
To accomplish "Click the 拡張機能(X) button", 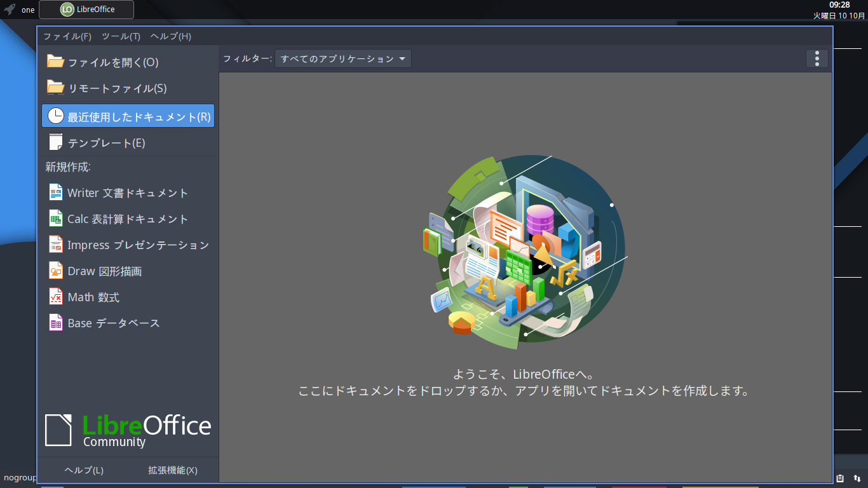I will click(173, 470).
